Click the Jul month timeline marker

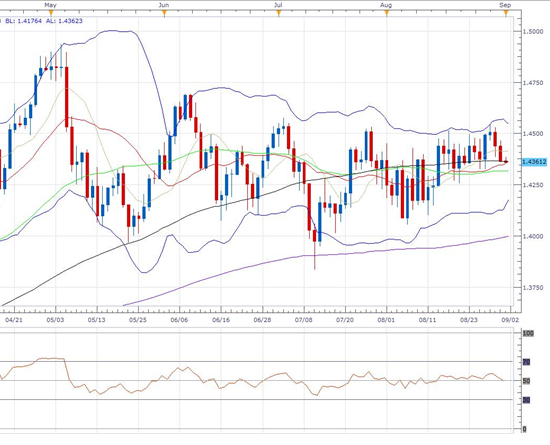click(279, 13)
